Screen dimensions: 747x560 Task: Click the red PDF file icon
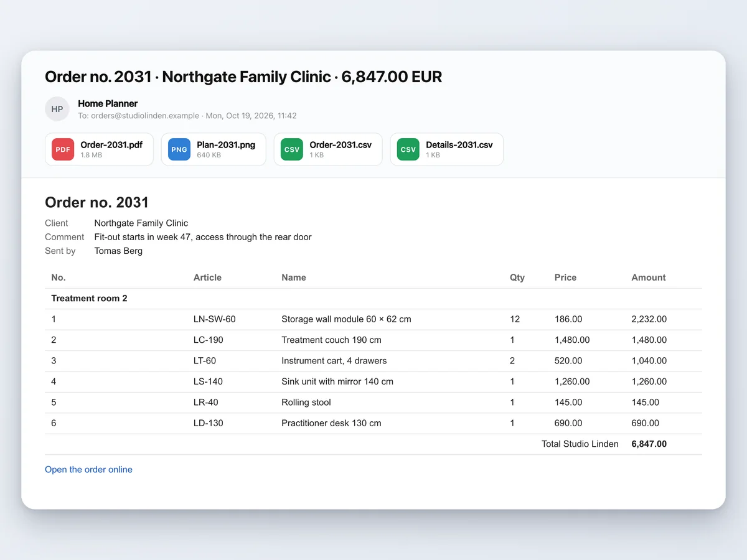pos(63,149)
